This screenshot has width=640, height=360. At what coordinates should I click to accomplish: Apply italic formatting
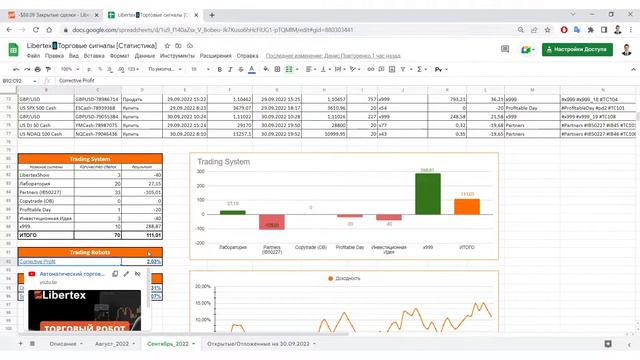pyautogui.click(x=230, y=69)
